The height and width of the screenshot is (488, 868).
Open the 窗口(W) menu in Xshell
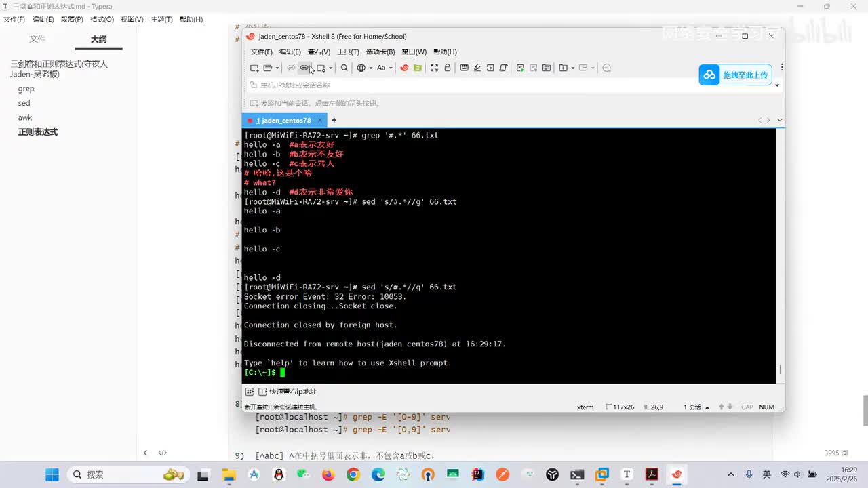pyautogui.click(x=414, y=52)
